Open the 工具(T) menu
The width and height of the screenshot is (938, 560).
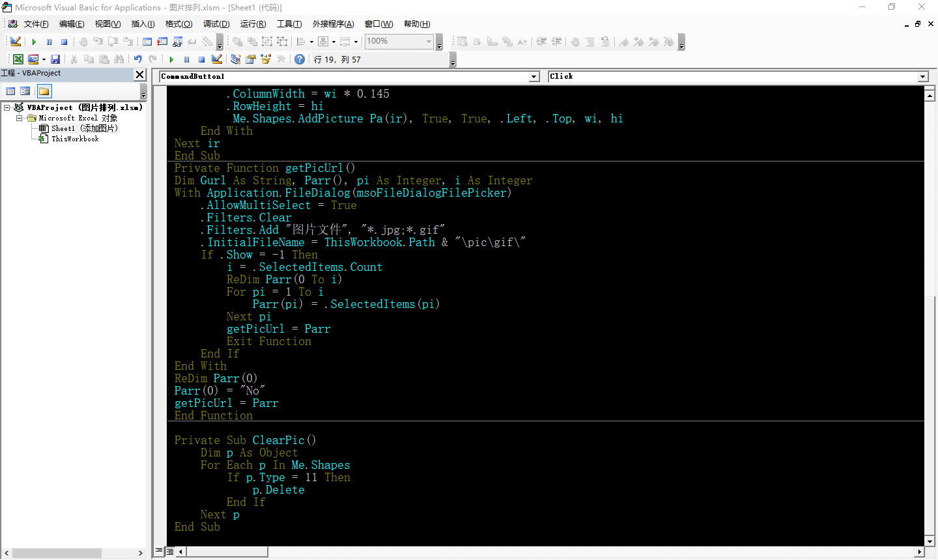289,24
